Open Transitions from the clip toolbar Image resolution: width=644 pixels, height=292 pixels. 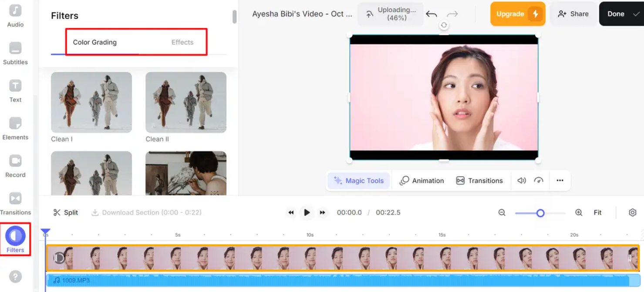coord(479,181)
